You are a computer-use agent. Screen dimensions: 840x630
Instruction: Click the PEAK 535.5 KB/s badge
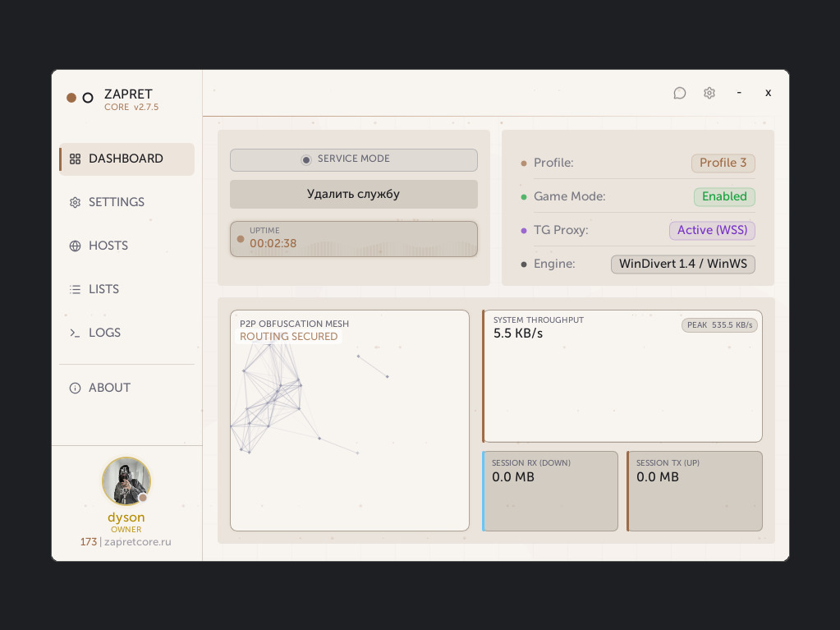coord(719,325)
